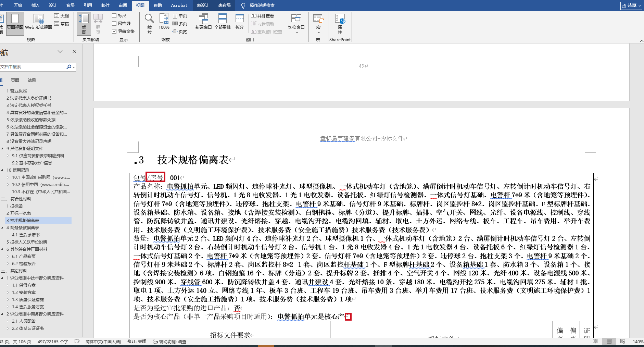This screenshot has height=347, width=644.
Task: Open navigation pane options chevron
Action: coord(60,51)
